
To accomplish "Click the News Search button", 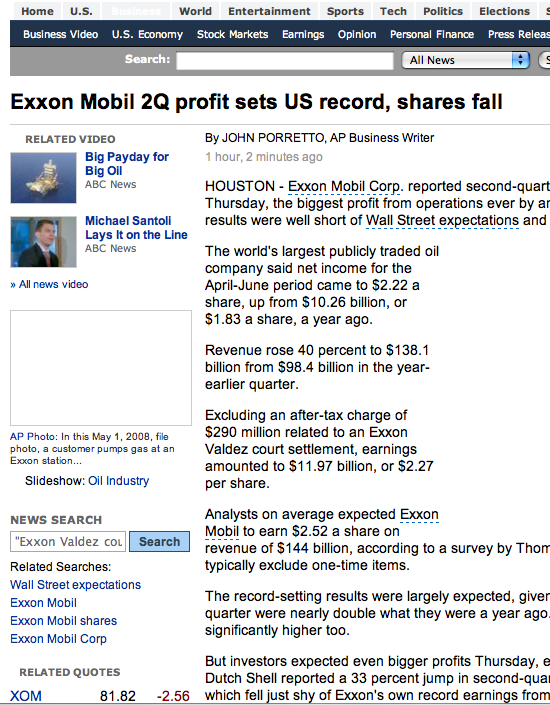I will [x=159, y=542].
